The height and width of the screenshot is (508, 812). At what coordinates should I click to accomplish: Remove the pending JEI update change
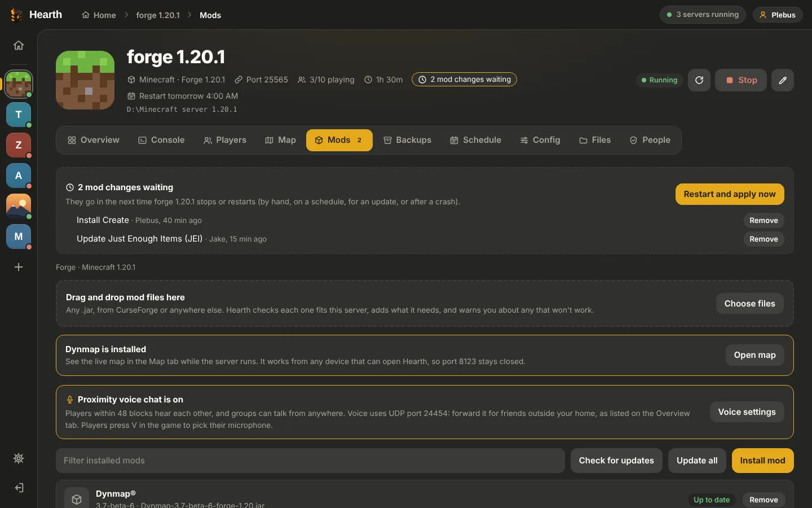point(764,239)
